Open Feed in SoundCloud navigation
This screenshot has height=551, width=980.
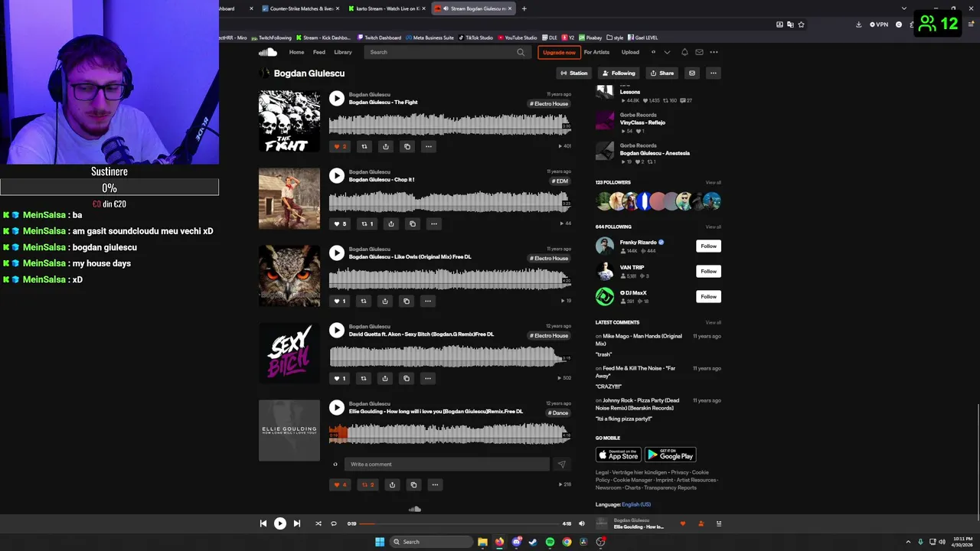(319, 52)
